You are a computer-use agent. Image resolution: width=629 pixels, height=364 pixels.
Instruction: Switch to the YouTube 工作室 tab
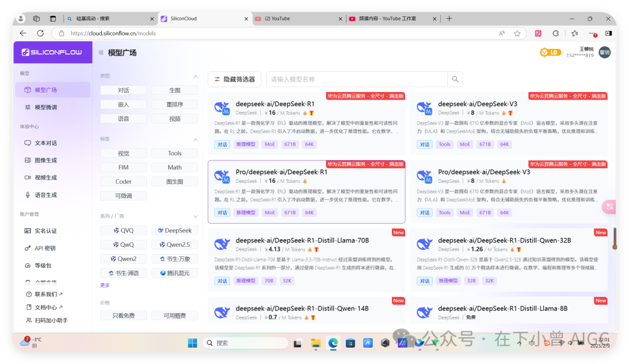point(393,19)
